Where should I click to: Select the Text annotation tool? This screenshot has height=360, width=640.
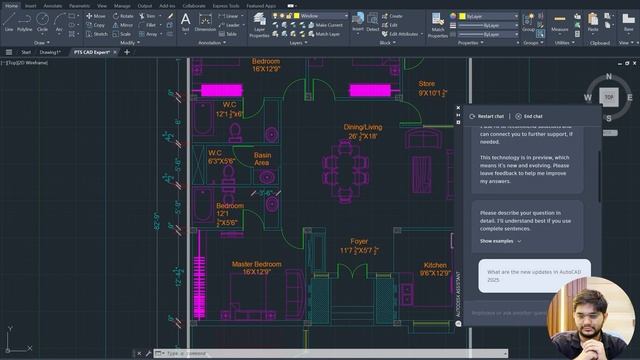[185, 22]
